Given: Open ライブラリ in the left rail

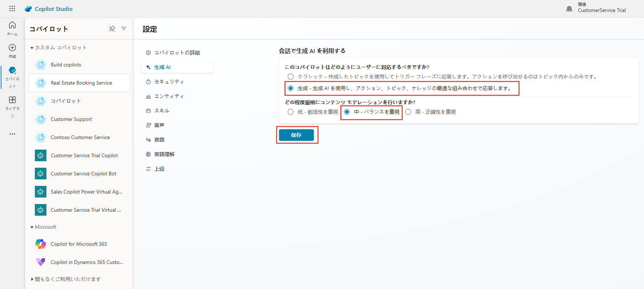Looking at the screenshot, I should 12,107.
